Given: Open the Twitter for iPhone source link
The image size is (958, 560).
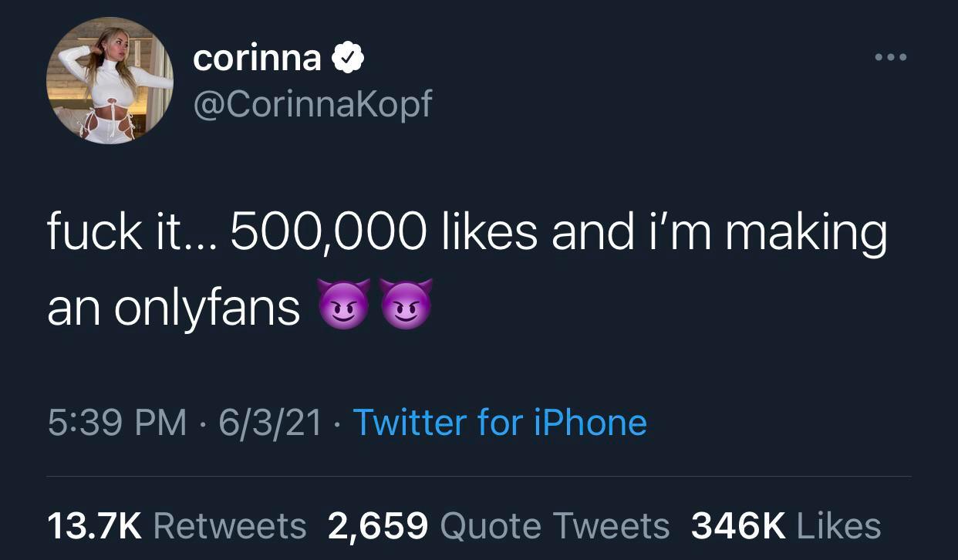Looking at the screenshot, I should (x=499, y=423).
